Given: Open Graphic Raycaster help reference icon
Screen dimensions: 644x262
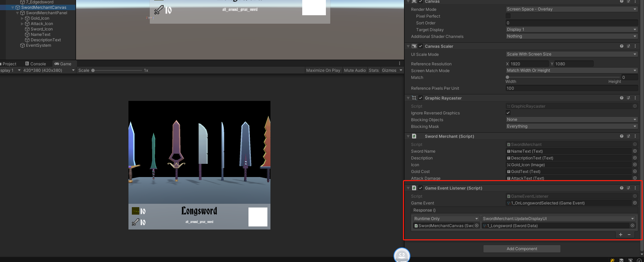Looking at the screenshot, I should tap(621, 98).
